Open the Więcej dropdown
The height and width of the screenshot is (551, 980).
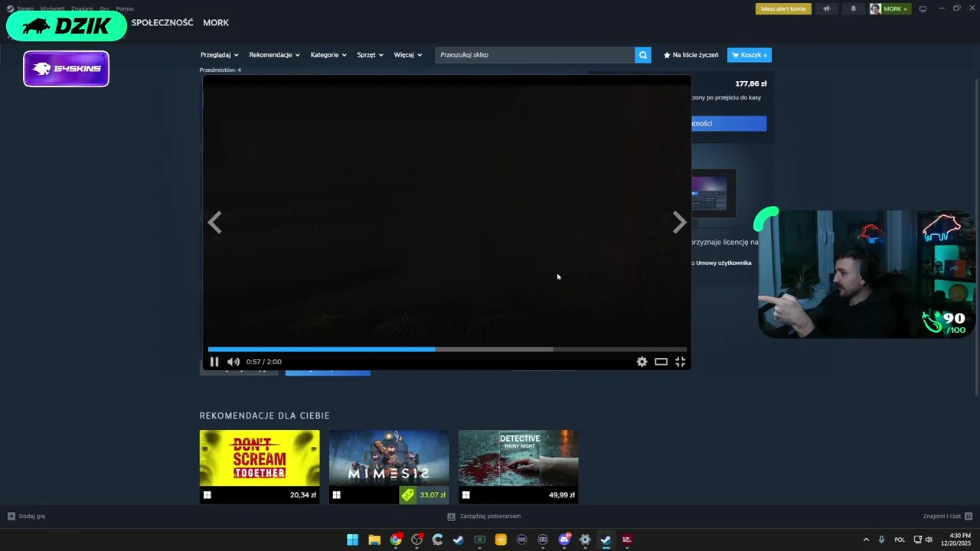click(x=408, y=55)
